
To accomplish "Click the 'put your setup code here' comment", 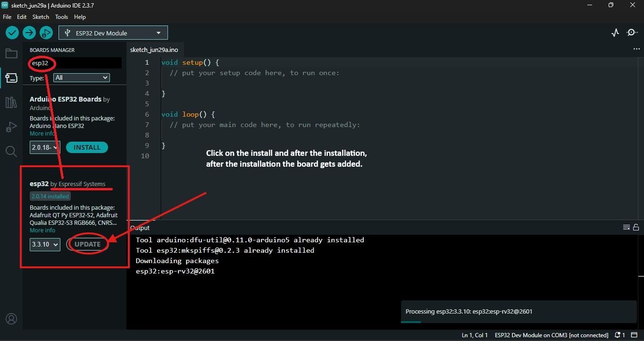I will point(254,73).
